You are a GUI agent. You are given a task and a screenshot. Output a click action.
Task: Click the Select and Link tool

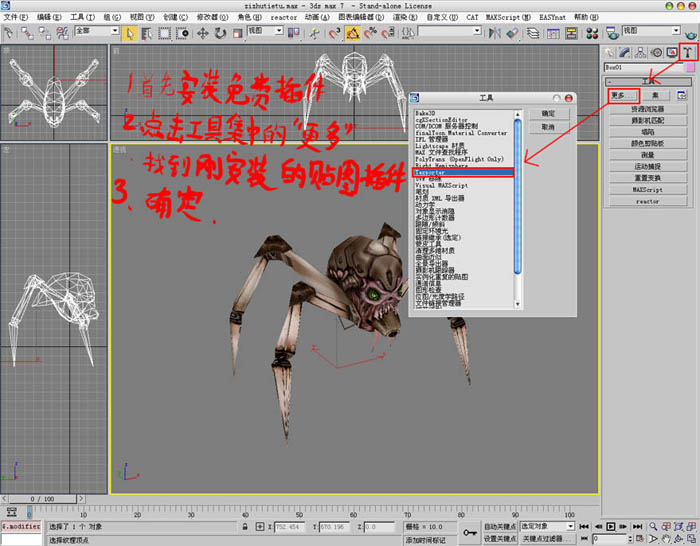point(27,33)
